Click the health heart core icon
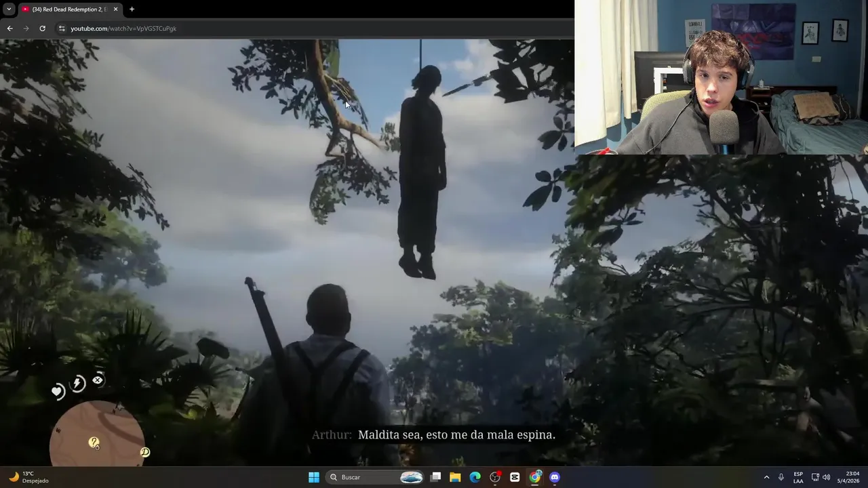 tap(58, 391)
